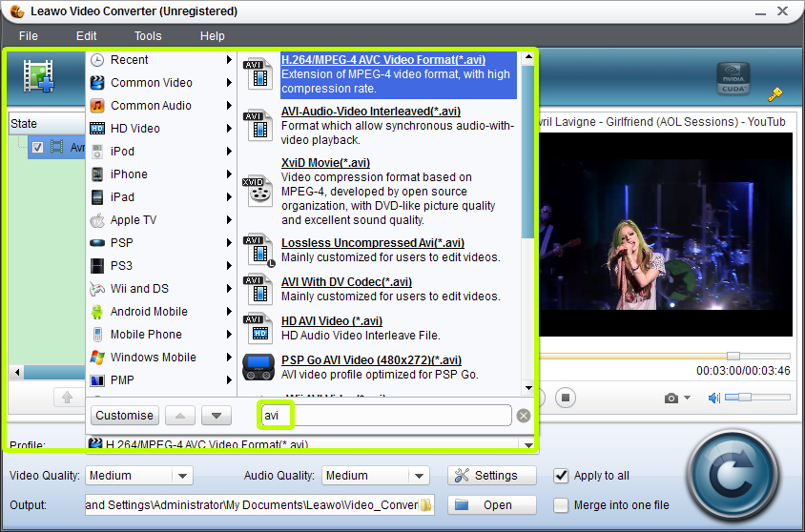Click the PSP Go device icon
Screen dimensions: 805x532
(258, 367)
